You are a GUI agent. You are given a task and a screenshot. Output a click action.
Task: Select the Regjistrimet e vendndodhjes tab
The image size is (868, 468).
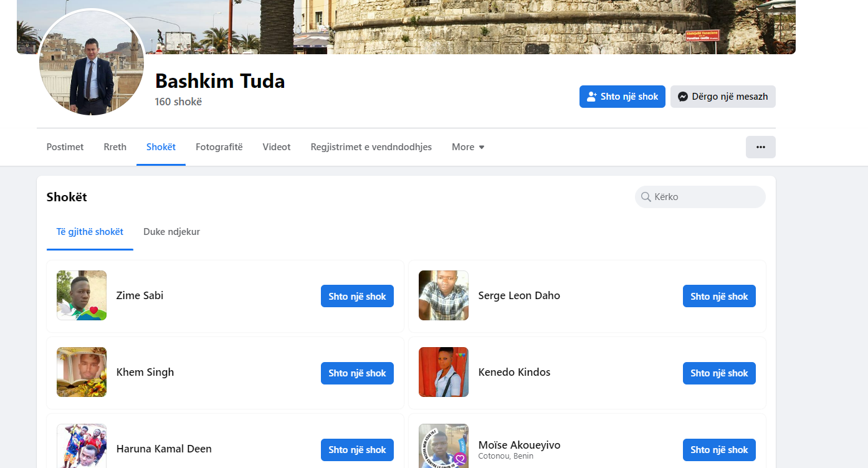[x=371, y=147]
